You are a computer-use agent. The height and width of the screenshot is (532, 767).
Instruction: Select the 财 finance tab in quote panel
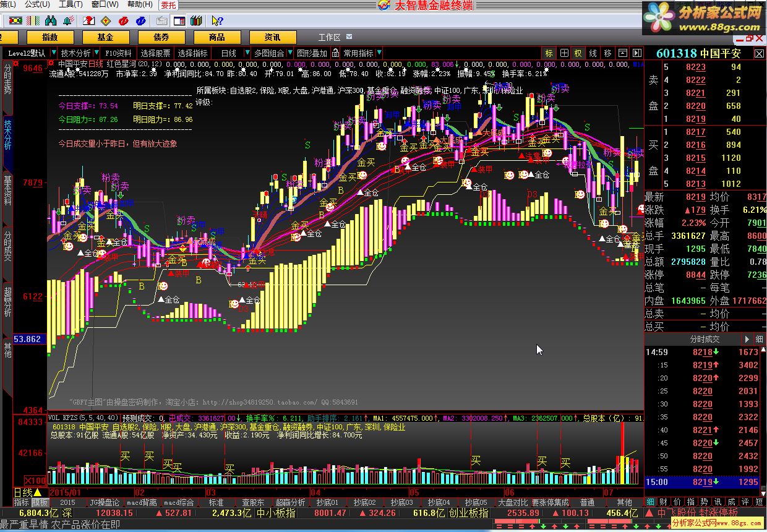(x=663, y=502)
